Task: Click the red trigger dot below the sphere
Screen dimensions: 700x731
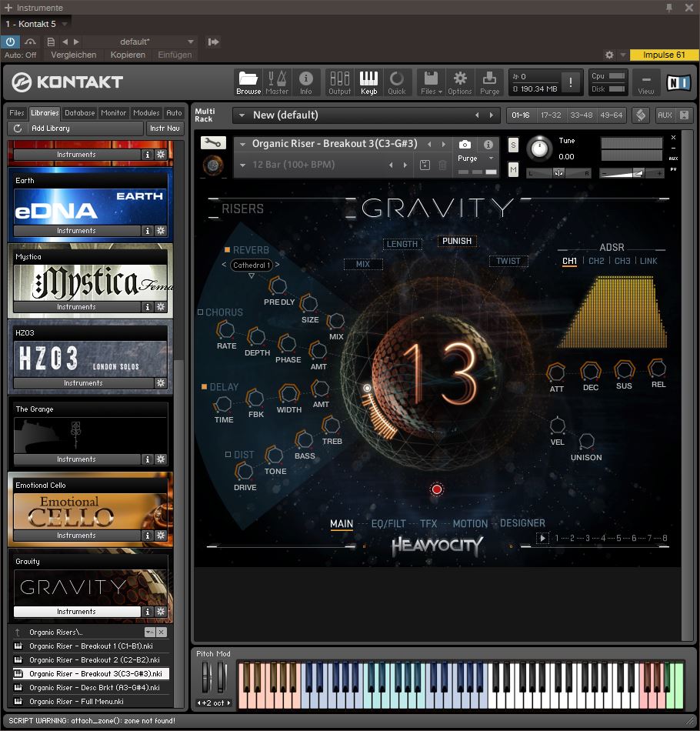Action: 437,489
